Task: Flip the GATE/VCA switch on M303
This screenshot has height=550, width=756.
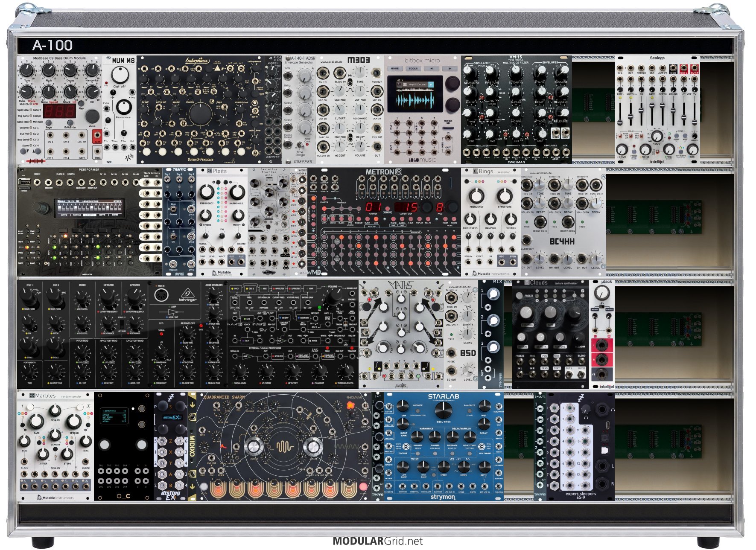Action: click(x=350, y=137)
